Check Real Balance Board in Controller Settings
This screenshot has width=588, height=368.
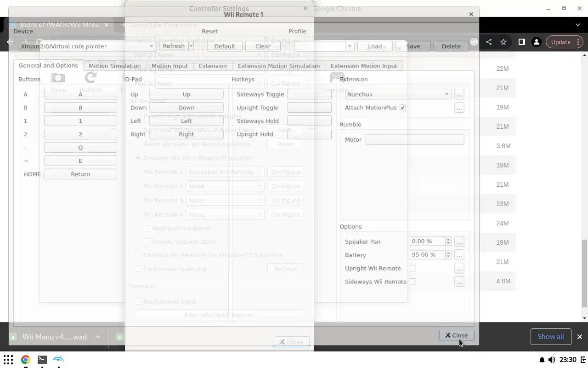[147, 228]
